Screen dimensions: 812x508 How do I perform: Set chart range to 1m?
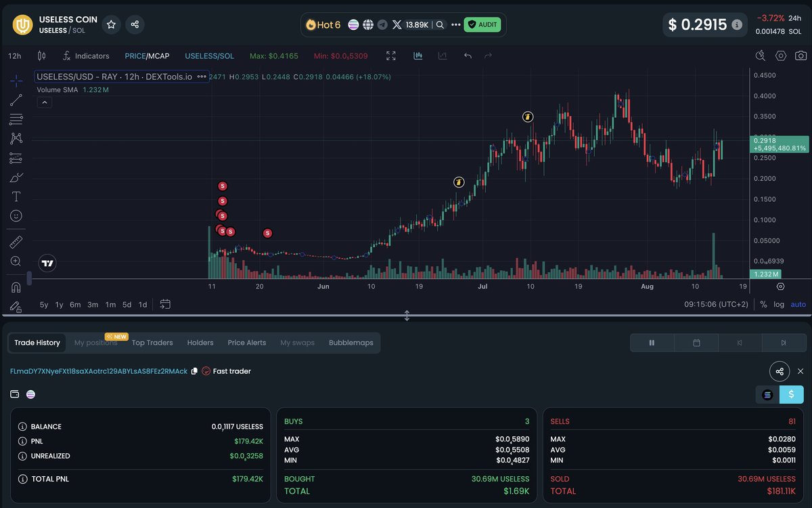click(110, 305)
